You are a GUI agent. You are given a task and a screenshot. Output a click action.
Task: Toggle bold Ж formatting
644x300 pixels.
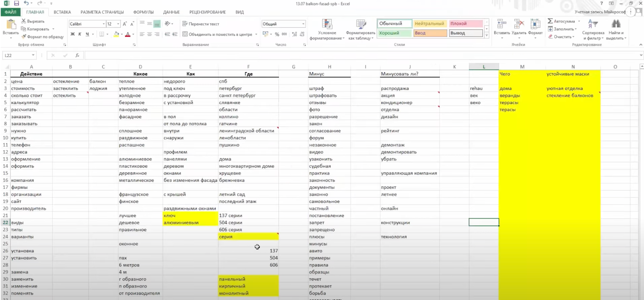coord(72,34)
